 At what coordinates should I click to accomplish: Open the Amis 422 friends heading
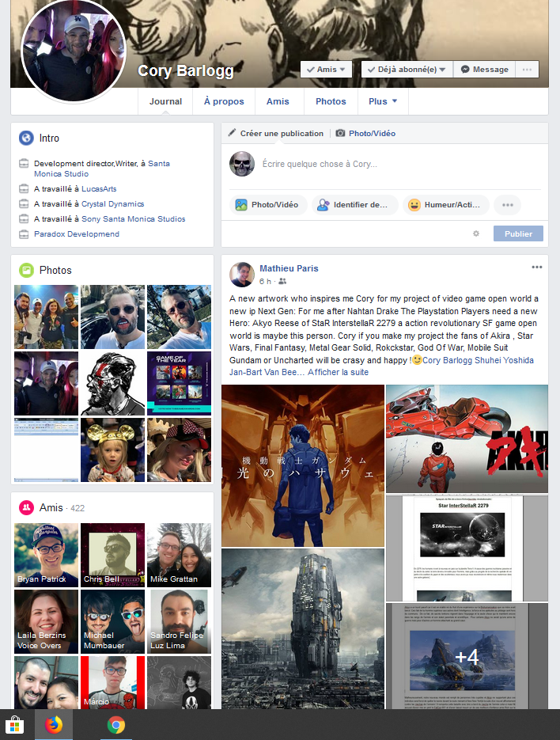coord(62,508)
